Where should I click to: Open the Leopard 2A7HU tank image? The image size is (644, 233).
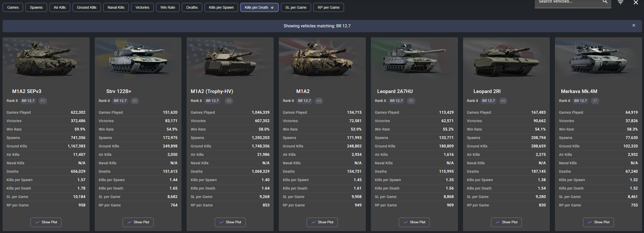[x=414, y=60]
